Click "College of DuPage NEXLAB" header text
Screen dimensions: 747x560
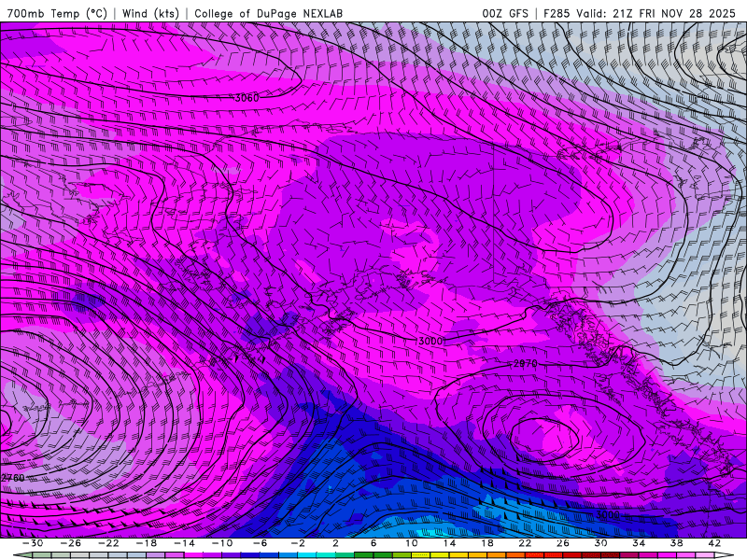click(x=268, y=13)
